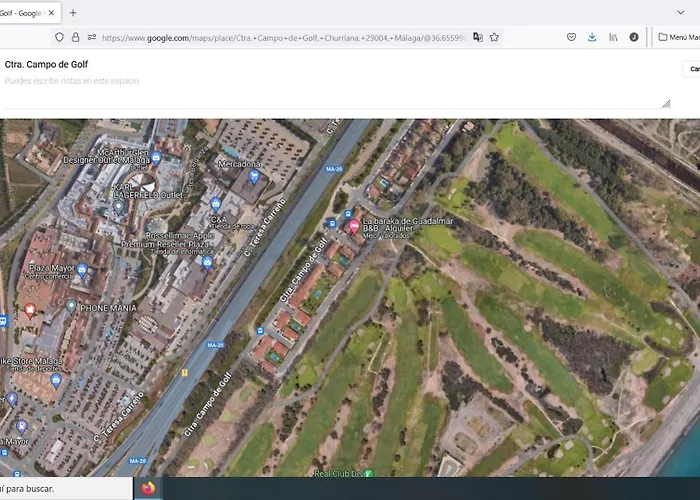Click the translate page icon
The image size is (700, 500).
point(477,37)
